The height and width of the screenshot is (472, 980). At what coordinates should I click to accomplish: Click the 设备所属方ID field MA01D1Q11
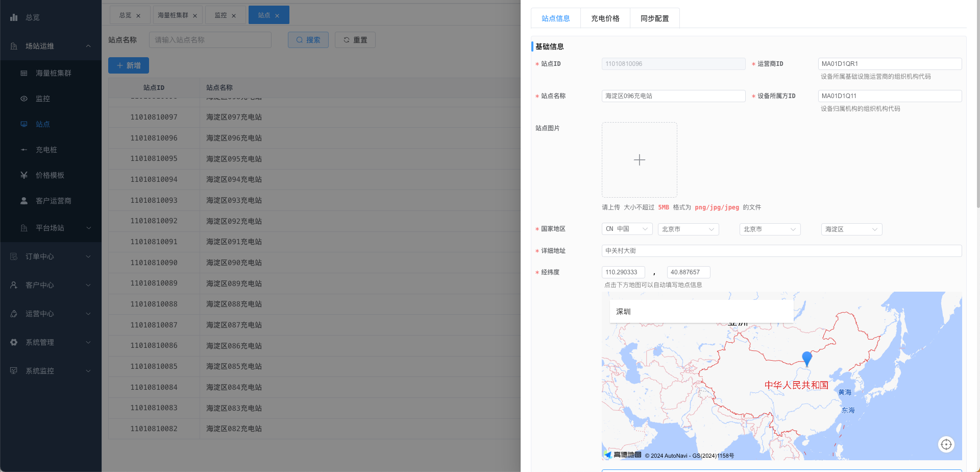pyautogui.click(x=890, y=96)
